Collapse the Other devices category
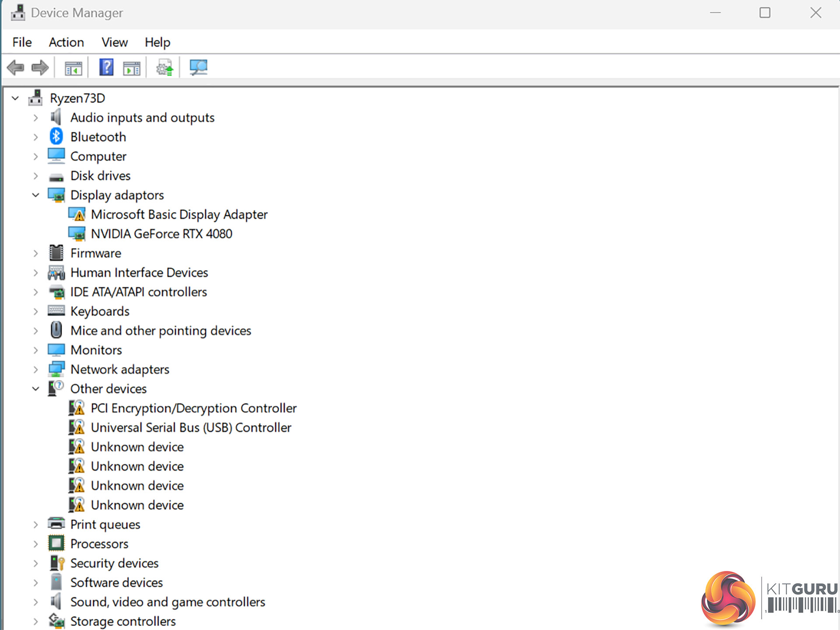The image size is (840, 630). tap(36, 389)
